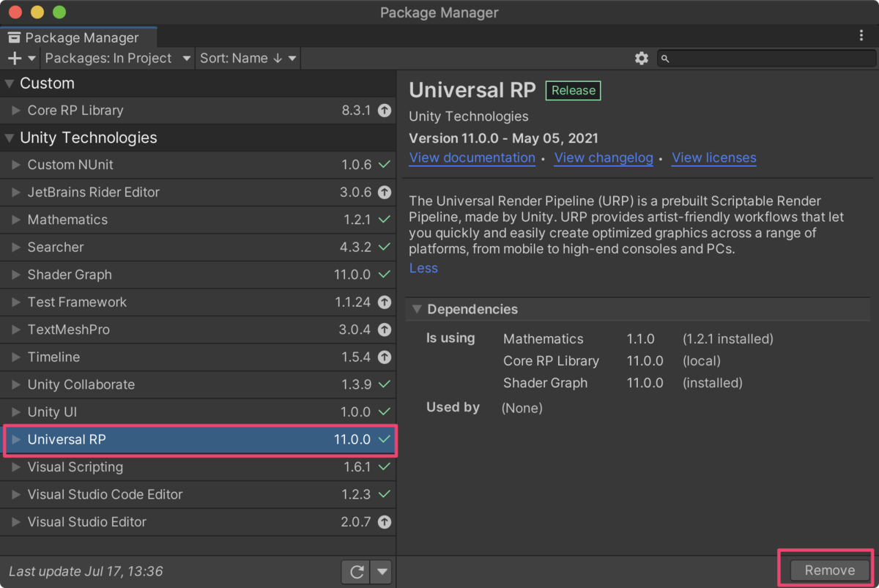Viewport: 879px width, 588px height.
Task: Select the Unity UI package row
Action: [198, 412]
